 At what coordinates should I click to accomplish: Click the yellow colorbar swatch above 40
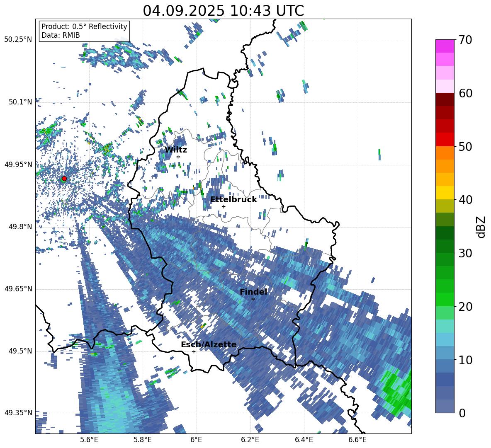[445, 193]
